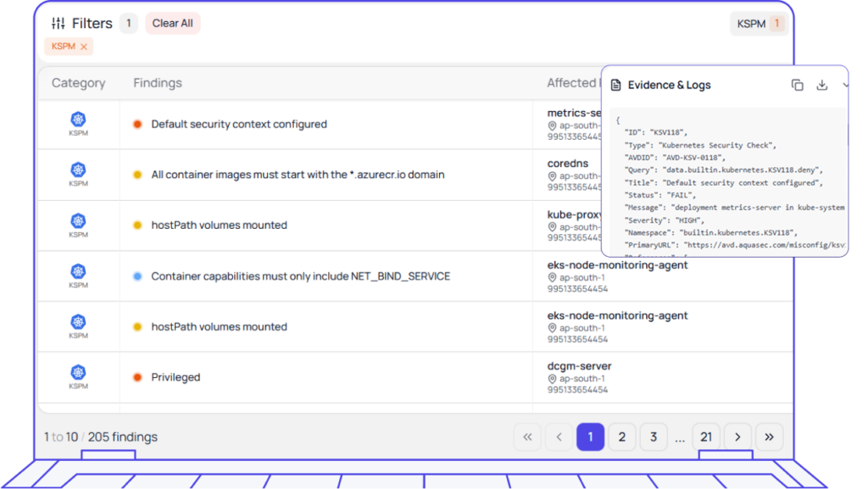Viewport: 868px width, 489px height.
Task: Click the Filters sliders icon
Action: point(58,24)
